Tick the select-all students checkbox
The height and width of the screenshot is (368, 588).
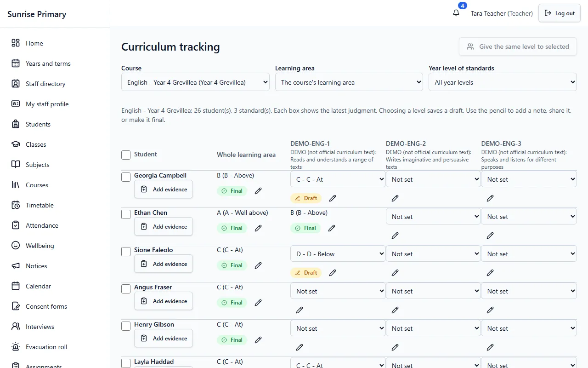(x=126, y=155)
